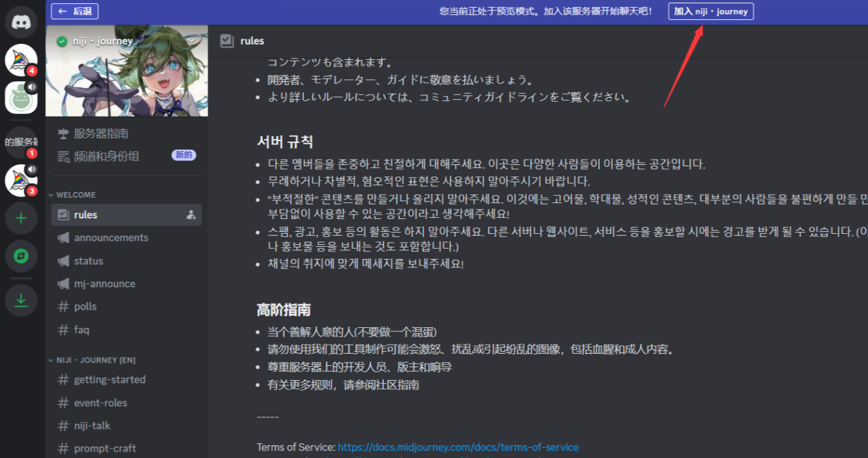Viewport: 868px width, 458px height.
Task: Open sailboat server with badge 4
Action: [x=21, y=60]
